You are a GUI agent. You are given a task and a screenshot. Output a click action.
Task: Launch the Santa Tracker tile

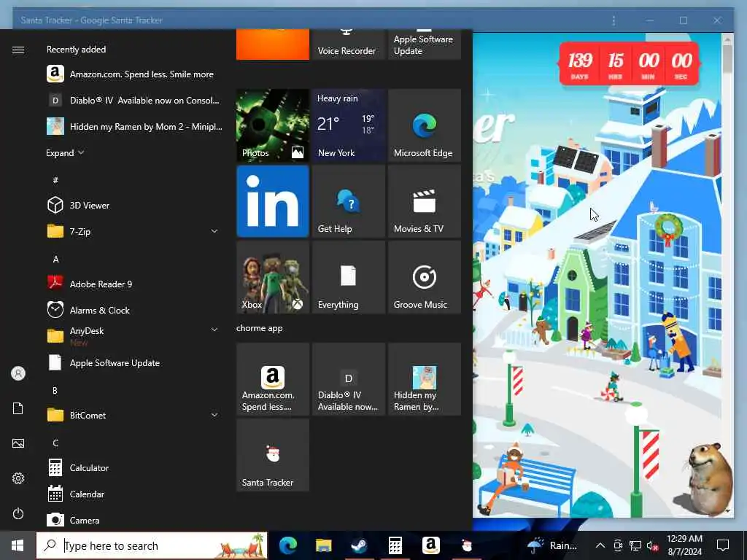273,455
